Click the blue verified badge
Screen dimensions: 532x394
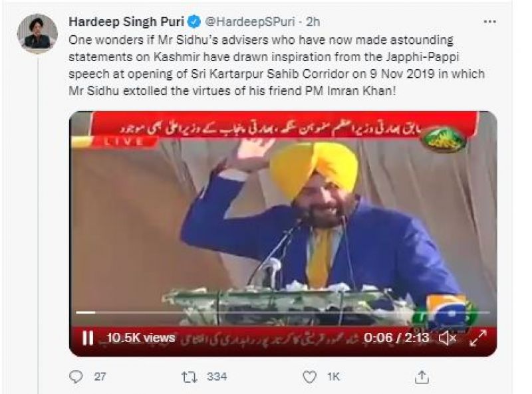pos(194,22)
